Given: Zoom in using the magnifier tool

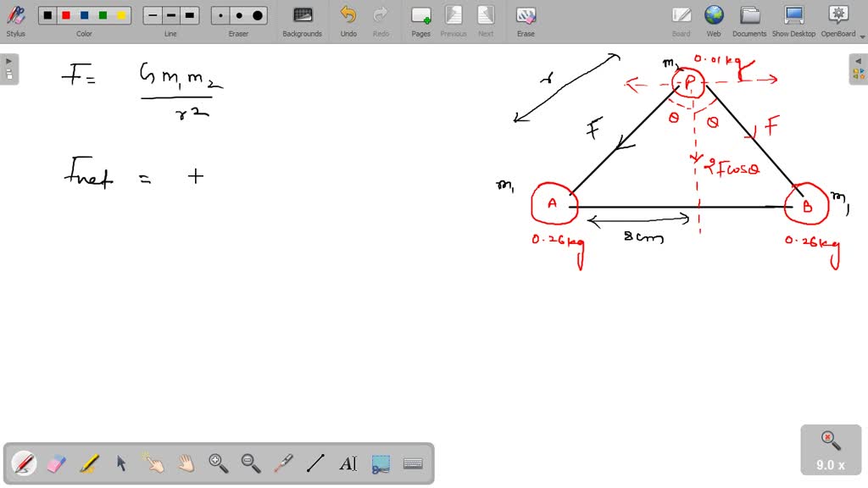Looking at the screenshot, I should pos(218,463).
